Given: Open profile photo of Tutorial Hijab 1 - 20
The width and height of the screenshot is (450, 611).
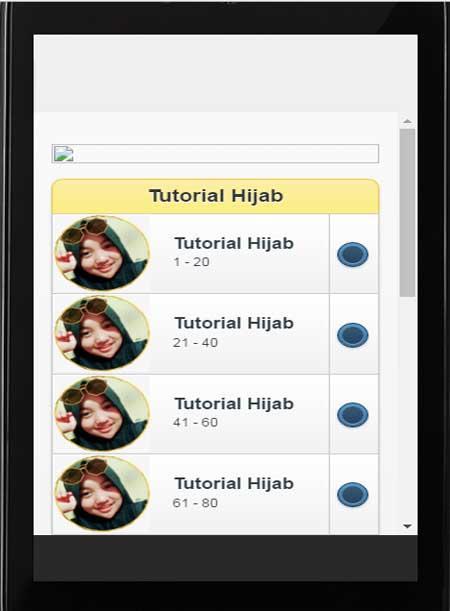Looking at the screenshot, I should [102, 253].
